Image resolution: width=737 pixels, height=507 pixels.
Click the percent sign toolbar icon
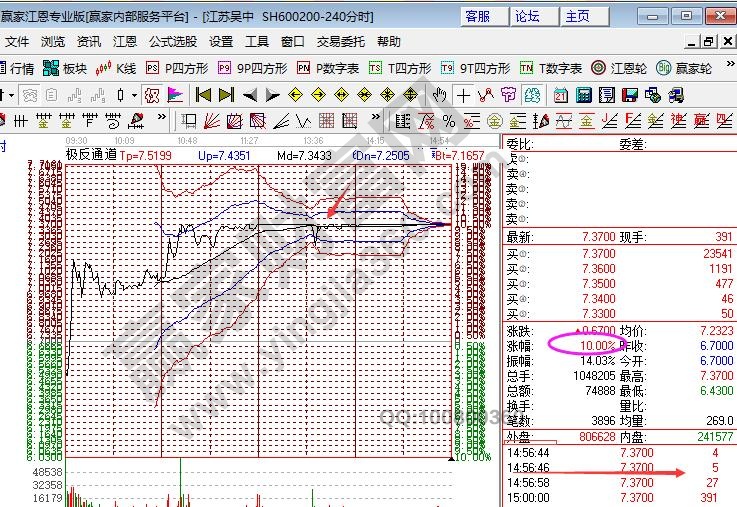(449, 121)
